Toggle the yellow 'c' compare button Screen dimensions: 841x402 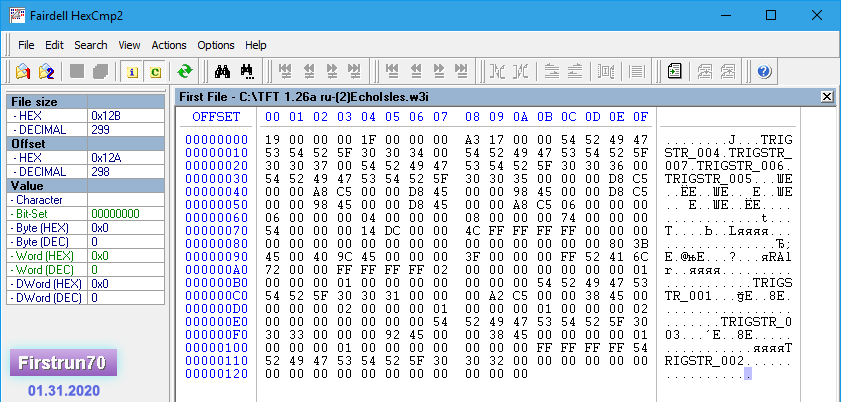point(156,72)
